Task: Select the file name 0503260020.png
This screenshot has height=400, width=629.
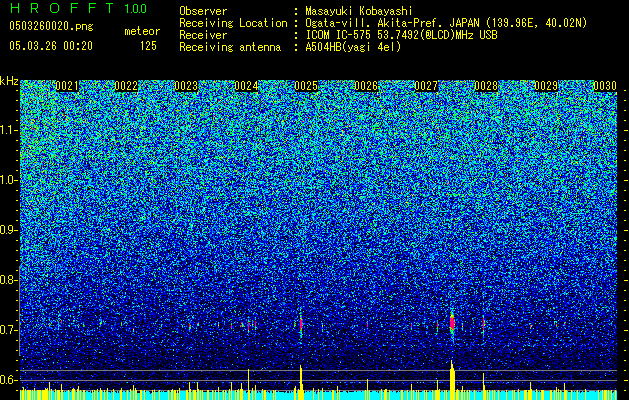Action: 51,26
